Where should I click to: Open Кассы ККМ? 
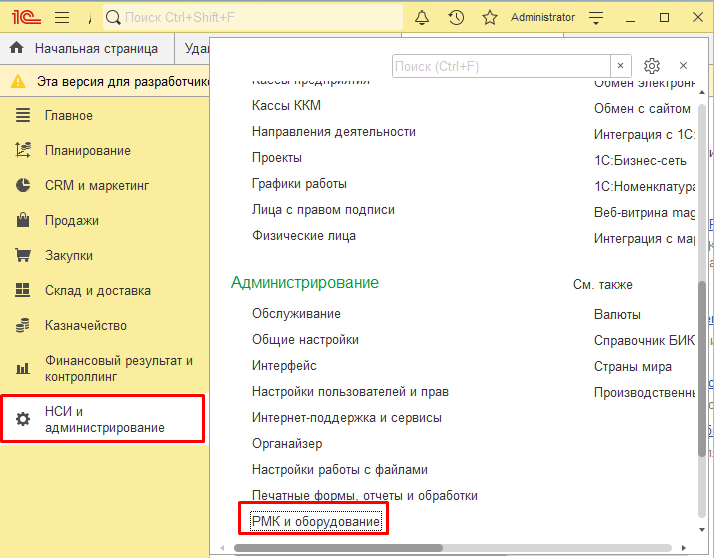[286, 105]
